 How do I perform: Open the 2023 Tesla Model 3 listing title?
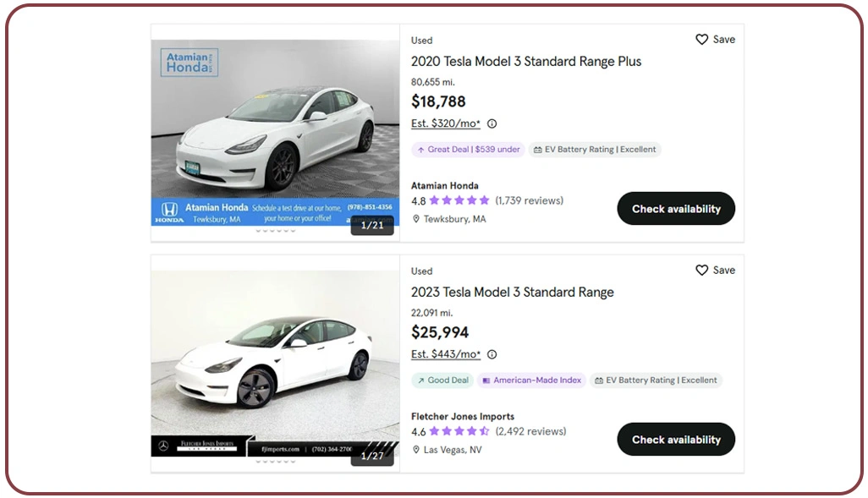(x=512, y=292)
